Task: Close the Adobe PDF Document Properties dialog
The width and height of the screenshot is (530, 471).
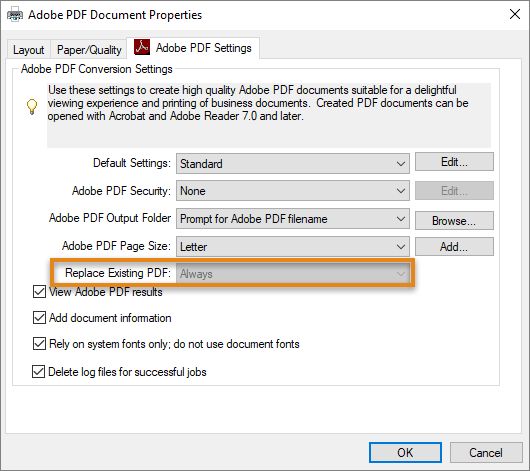Action: tap(515, 14)
